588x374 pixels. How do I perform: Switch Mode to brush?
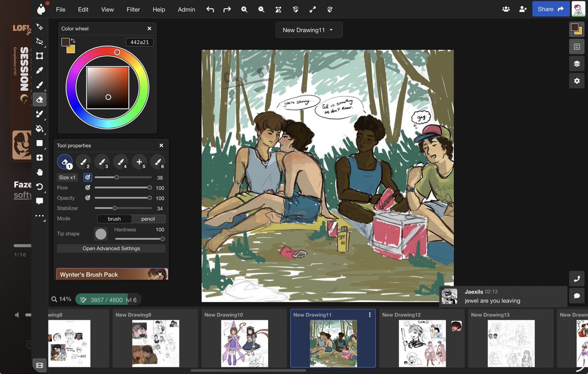(x=114, y=219)
